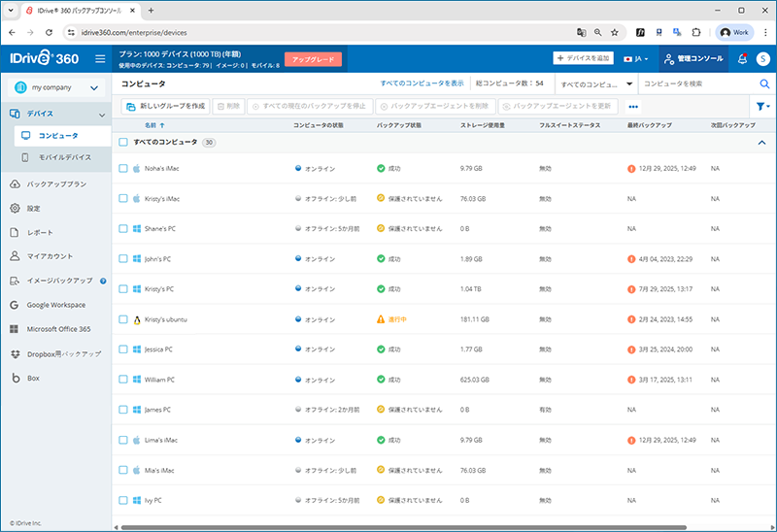Go to バックアッププラン in the sidebar
This screenshot has width=777, height=532.
click(x=55, y=183)
